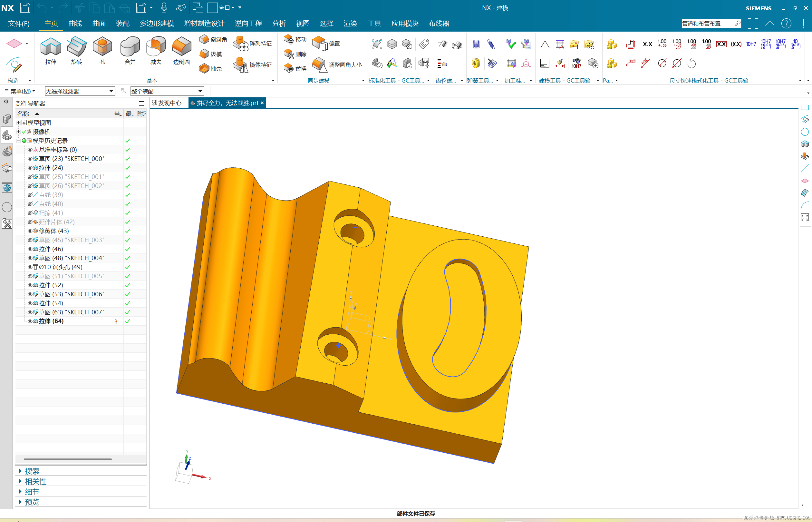812x522 pixels.
Task: Choose the 拔模 (Draft) tool
Action: click(x=211, y=54)
